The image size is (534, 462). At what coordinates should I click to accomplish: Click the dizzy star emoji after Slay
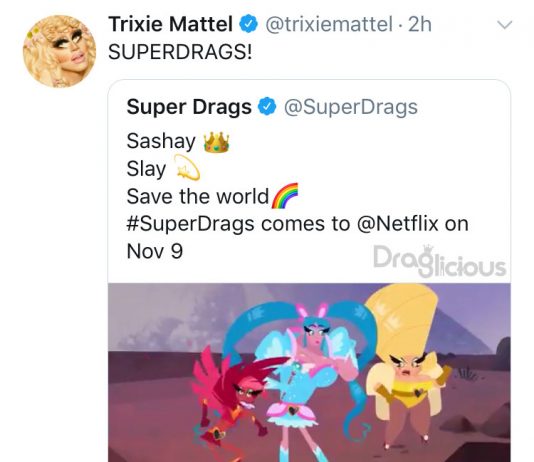(187, 168)
